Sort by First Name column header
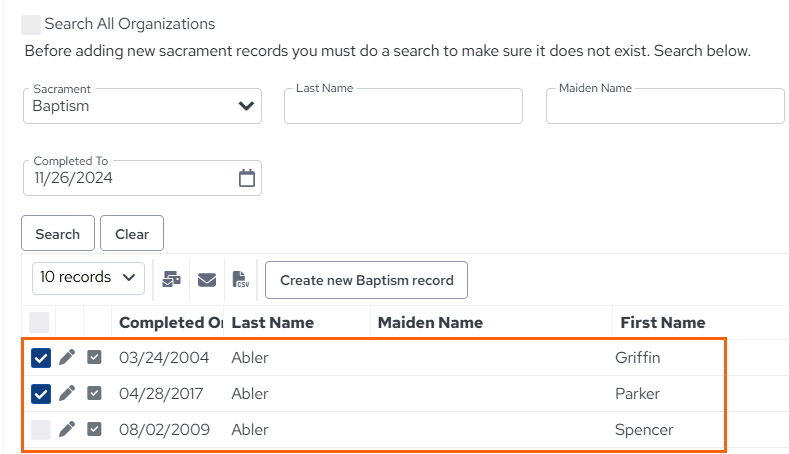Viewport: 789px width, 454px height. 663,323
